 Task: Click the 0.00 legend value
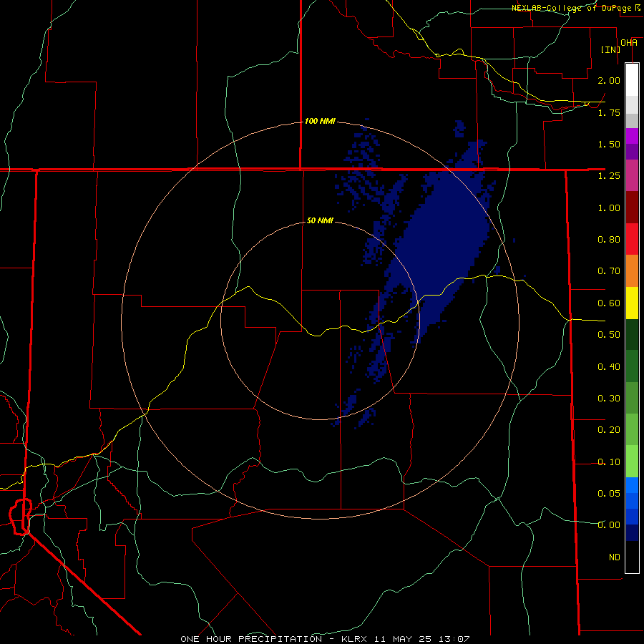609,525
